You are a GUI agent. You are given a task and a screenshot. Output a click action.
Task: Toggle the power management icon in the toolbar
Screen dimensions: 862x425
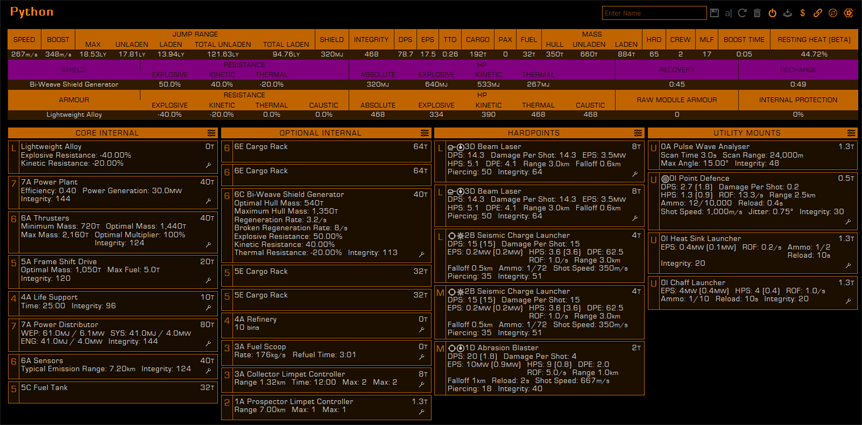pos(772,13)
